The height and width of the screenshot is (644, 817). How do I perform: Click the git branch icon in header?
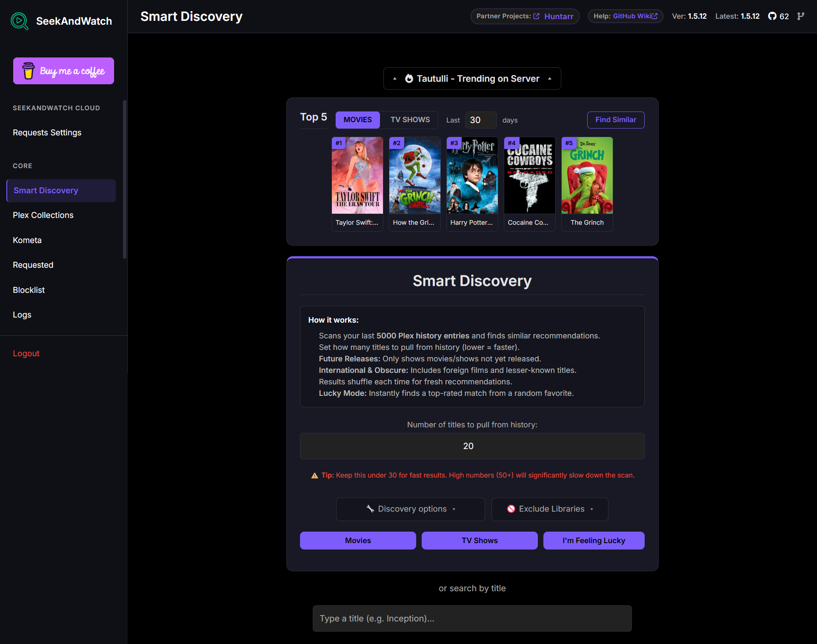click(801, 16)
